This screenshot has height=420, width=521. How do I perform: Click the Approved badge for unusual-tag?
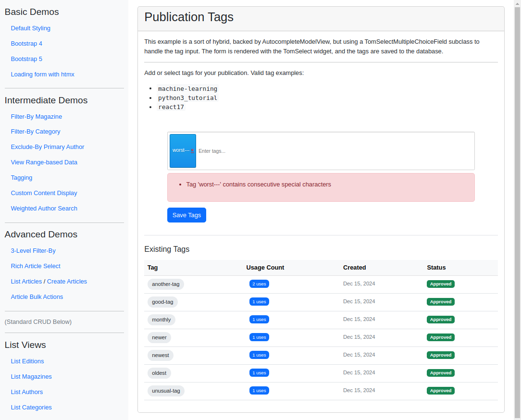[x=441, y=391]
